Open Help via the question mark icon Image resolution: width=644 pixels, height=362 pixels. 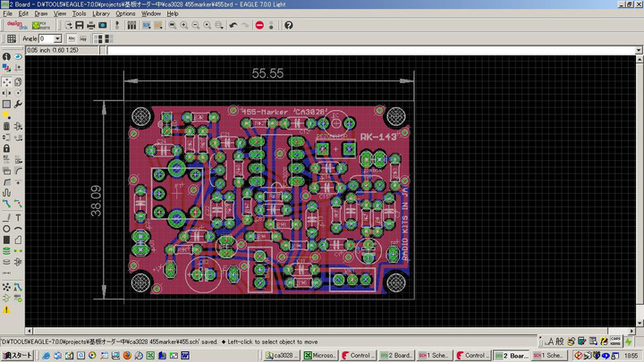pos(288,25)
